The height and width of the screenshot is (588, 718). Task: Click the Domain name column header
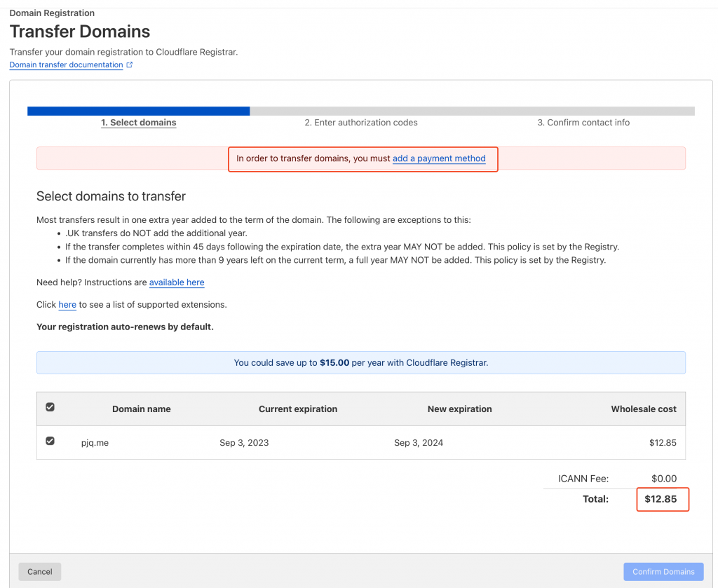[x=141, y=409]
